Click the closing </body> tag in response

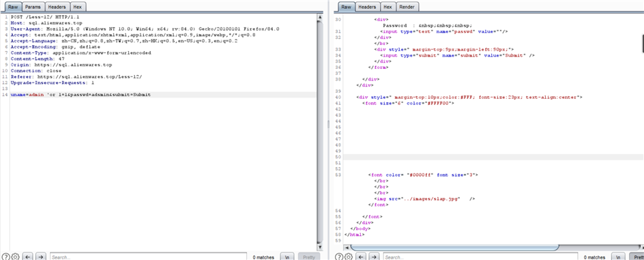pyautogui.click(x=360, y=229)
